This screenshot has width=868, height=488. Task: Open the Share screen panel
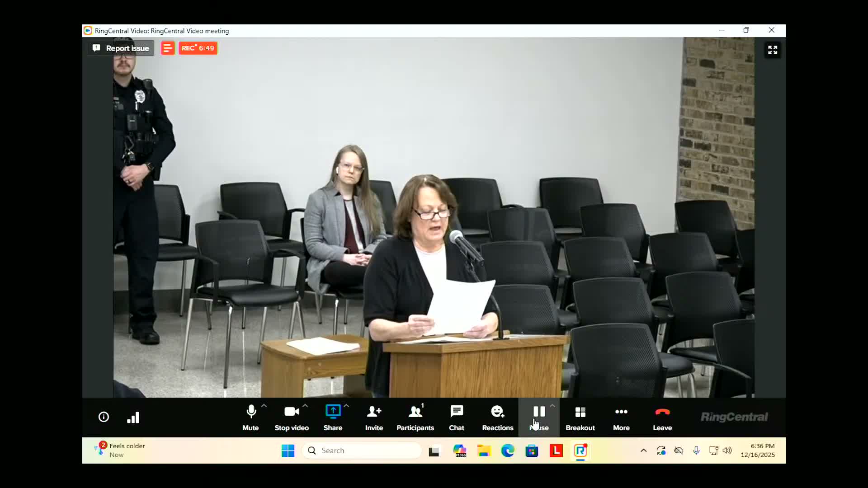pos(333,417)
